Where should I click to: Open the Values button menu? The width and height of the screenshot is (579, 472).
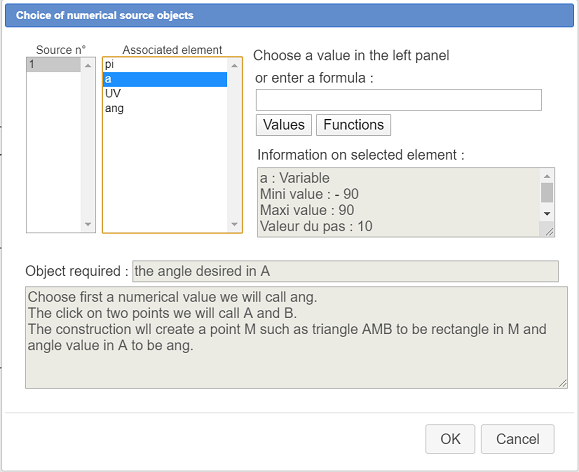284,125
